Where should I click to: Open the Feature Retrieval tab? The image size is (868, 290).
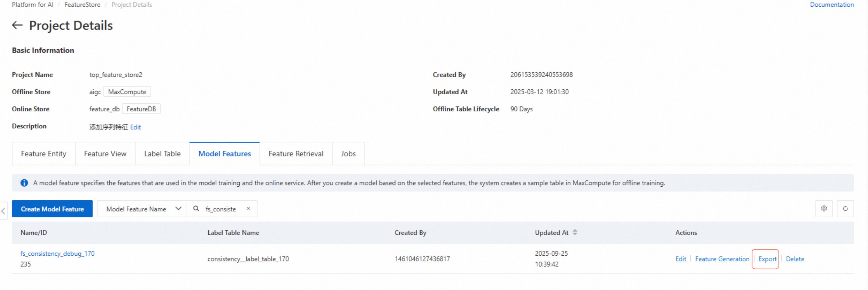pos(296,154)
